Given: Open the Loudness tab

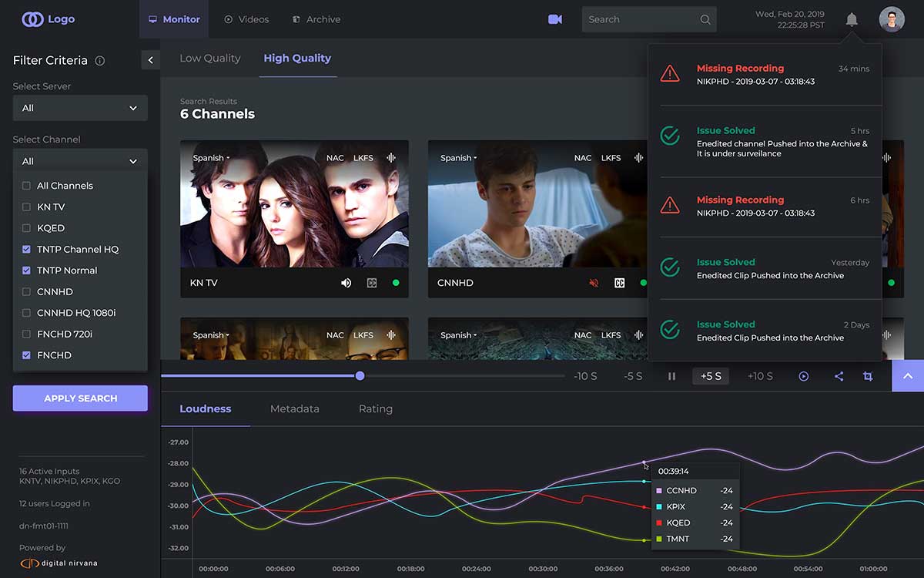Looking at the screenshot, I should point(206,408).
